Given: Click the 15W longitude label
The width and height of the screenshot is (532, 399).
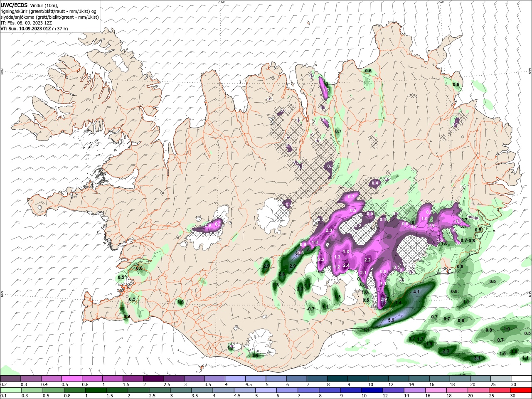Looking at the screenshot, I should 440,2.
